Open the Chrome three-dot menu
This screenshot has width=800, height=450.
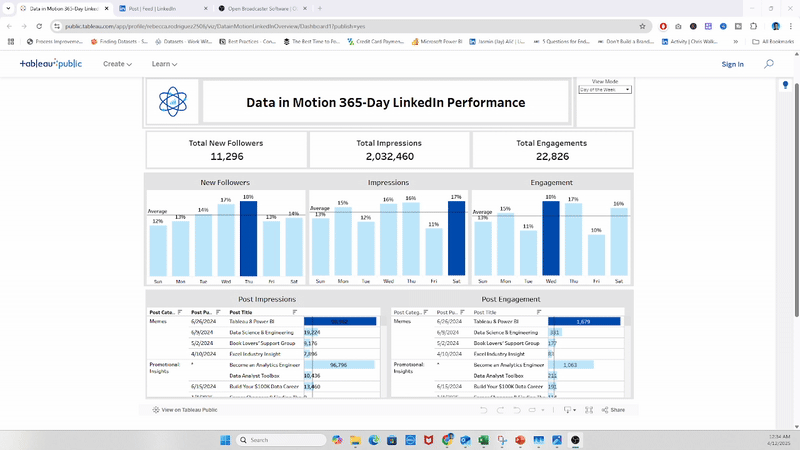[x=790, y=26]
